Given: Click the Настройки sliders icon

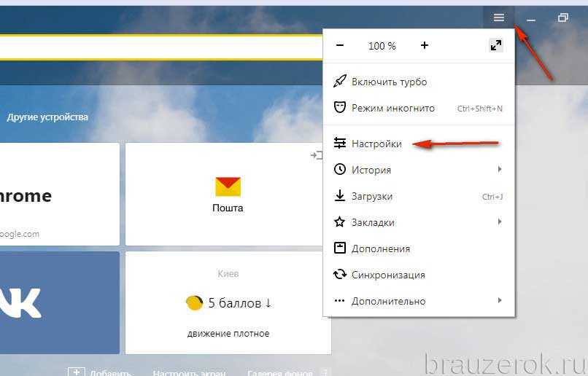Looking at the screenshot, I should click(x=340, y=143).
